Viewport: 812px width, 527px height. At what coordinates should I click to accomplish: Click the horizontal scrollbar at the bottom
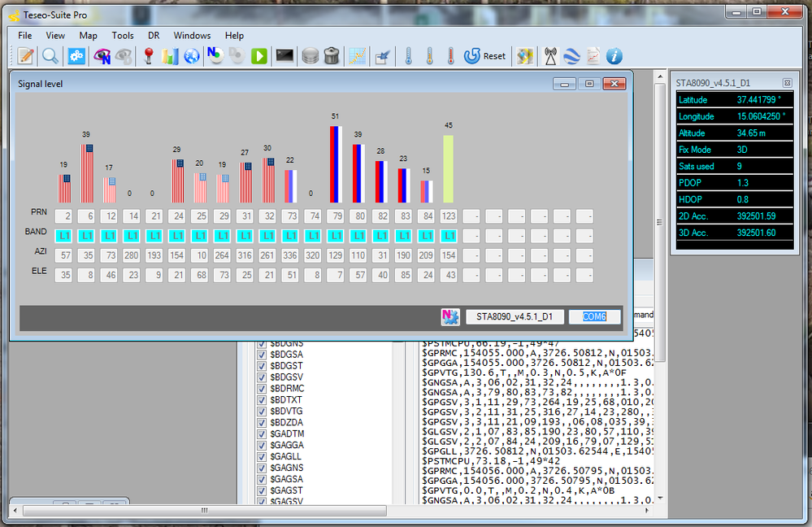click(x=205, y=511)
